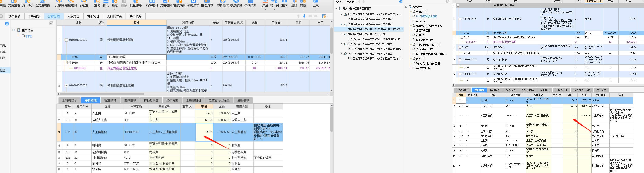Image resolution: width=644 pixels, height=173 pixels.
Task: Click the blue move-down arrow icon
Action: click(x=304, y=16)
